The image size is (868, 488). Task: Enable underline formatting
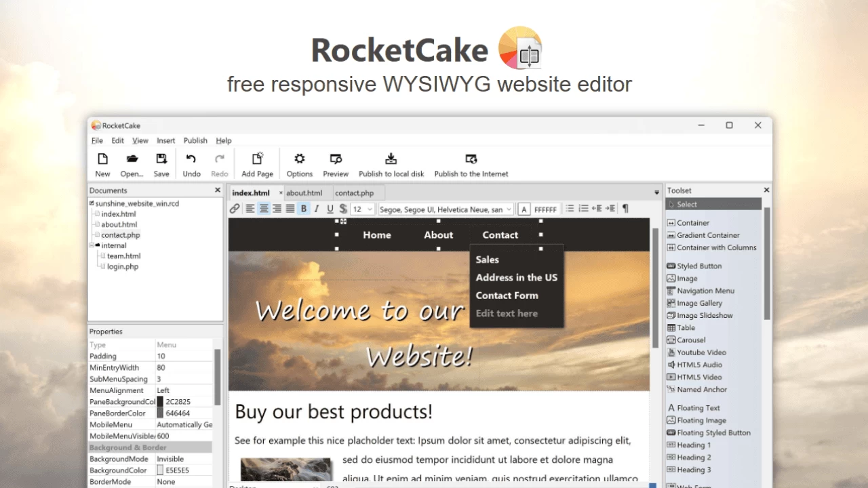click(330, 209)
